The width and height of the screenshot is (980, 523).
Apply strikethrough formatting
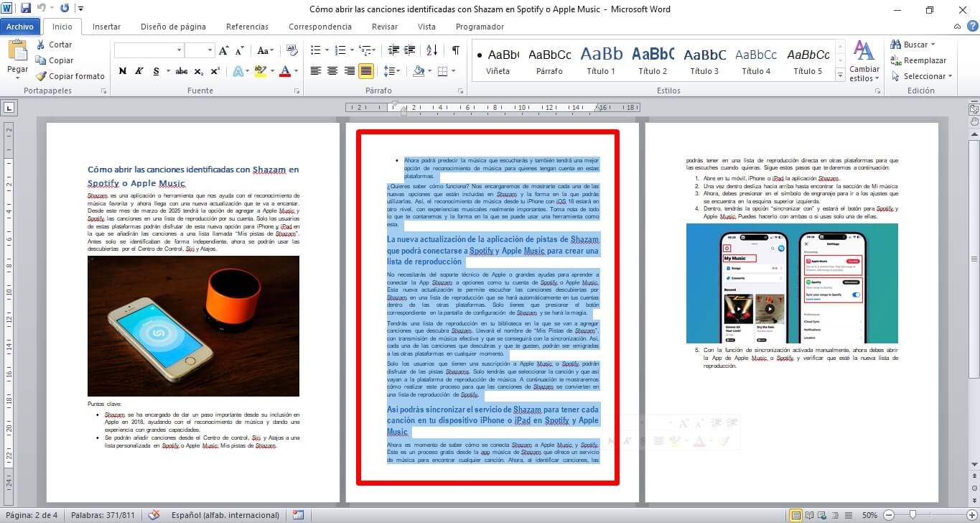(182, 71)
